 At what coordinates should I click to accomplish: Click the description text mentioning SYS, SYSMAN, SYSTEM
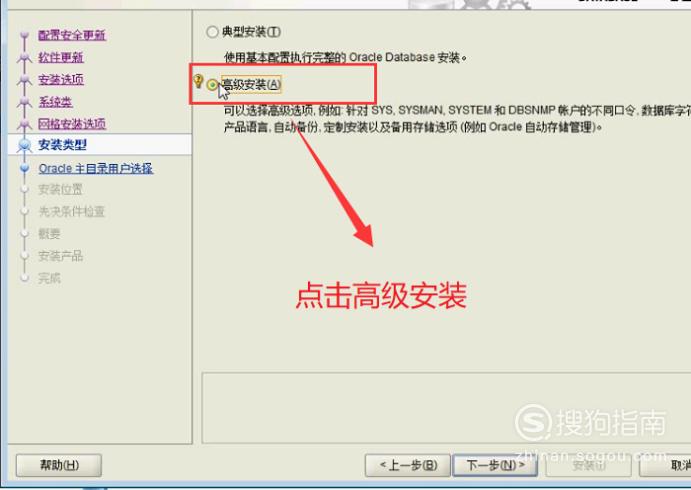coord(457,118)
